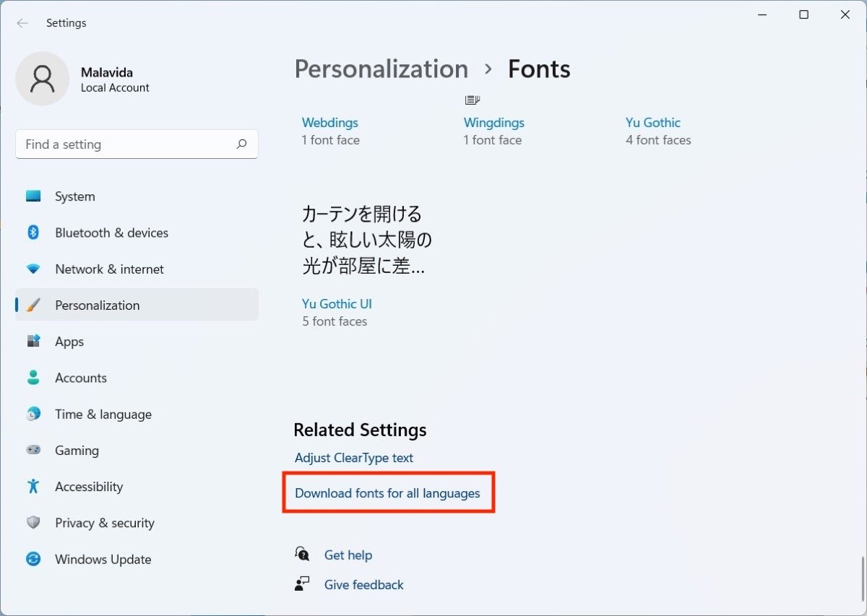Viewport: 867px width, 616px height.
Task: Open the Give feedback link
Action: point(364,585)
